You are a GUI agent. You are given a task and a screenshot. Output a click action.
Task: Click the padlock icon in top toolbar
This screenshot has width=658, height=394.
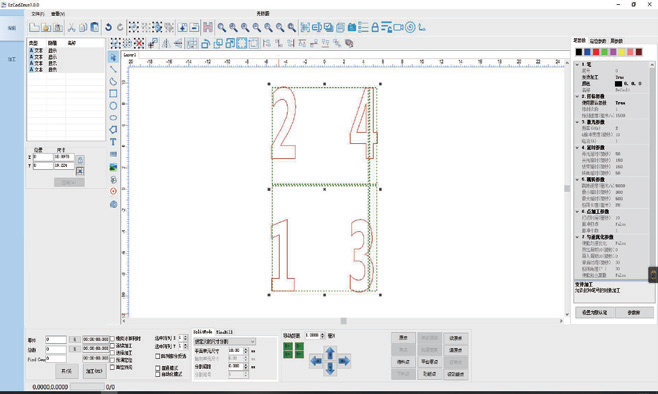tap(375, 28)
